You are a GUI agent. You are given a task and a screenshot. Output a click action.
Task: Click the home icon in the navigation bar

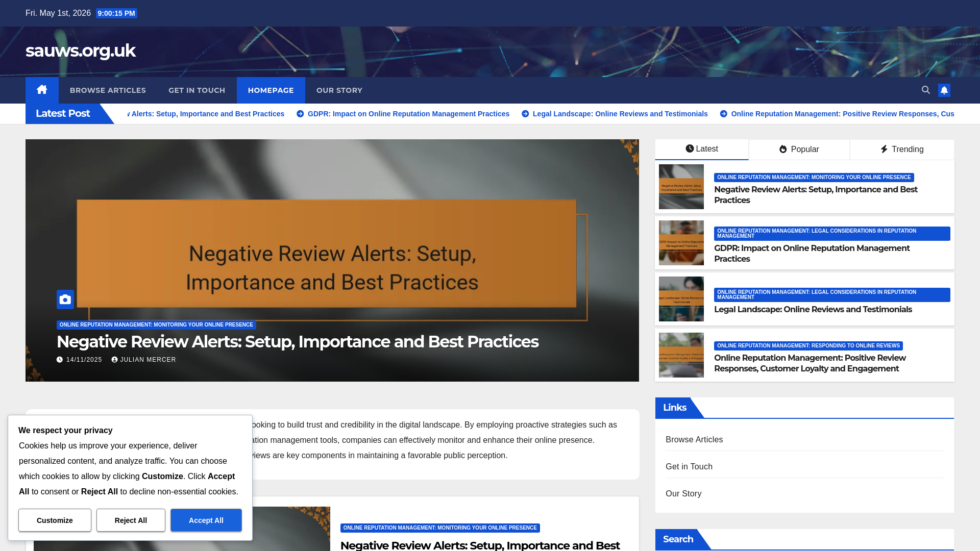[42, 90]
